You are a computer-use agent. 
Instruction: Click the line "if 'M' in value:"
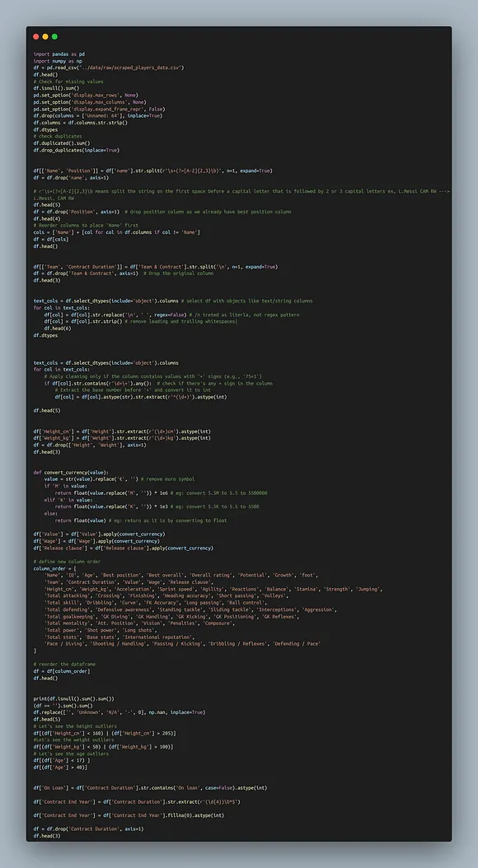67,486
